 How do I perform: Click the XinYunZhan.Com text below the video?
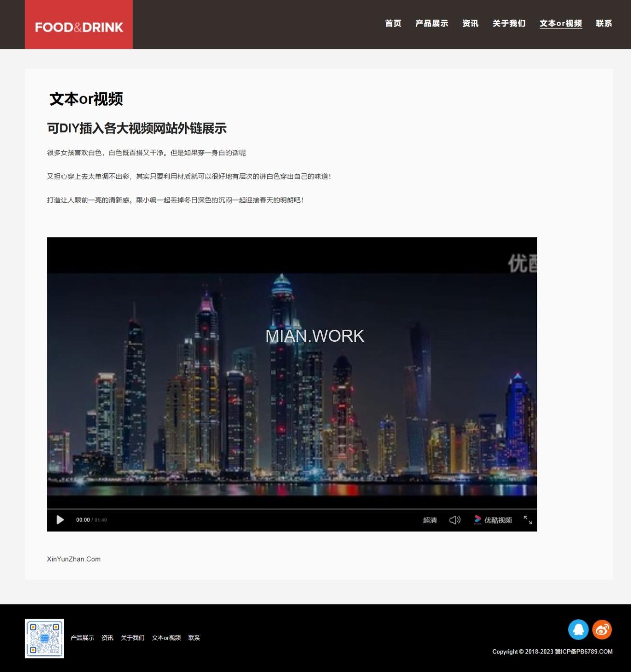tap(74, 559)
